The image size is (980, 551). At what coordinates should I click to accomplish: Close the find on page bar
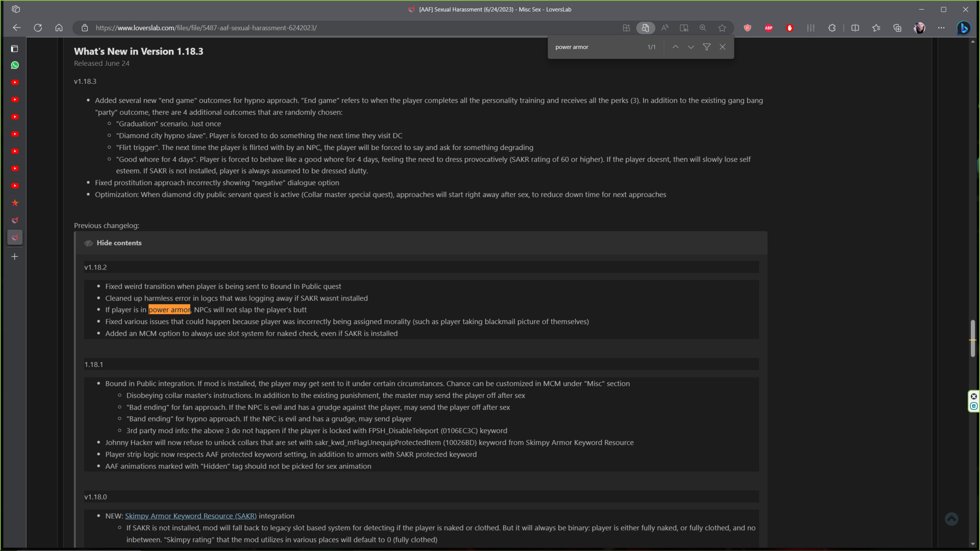[722, 47]
